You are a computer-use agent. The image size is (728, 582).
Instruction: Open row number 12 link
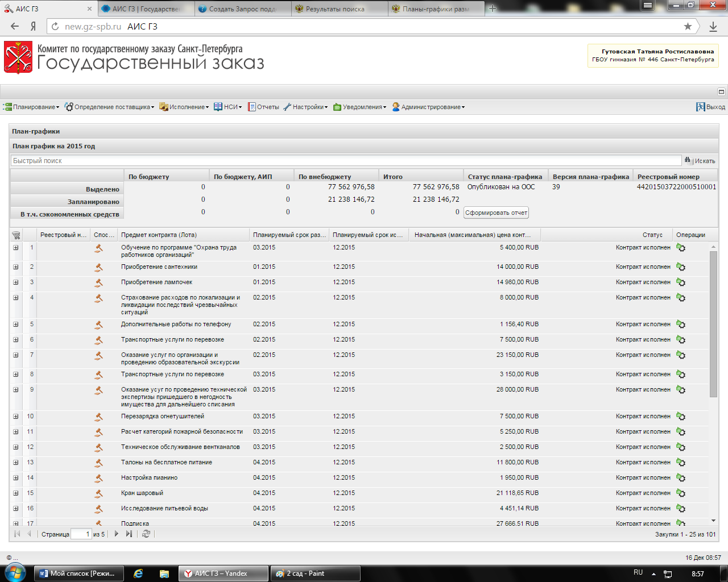click(x=30, y=447)
